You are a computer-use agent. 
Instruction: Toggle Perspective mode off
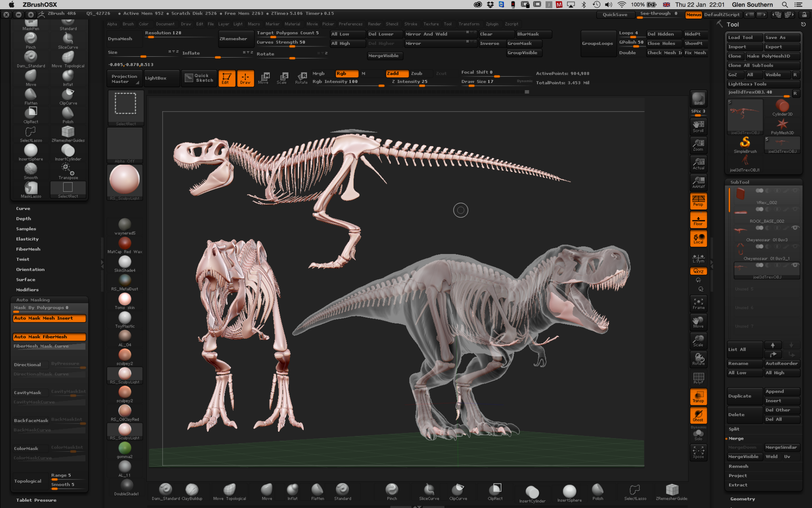698,201
